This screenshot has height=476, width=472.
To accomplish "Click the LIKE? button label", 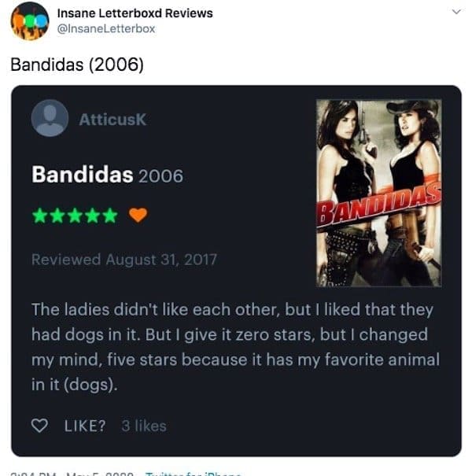I will pyautogui.click(x=85, y=426).
